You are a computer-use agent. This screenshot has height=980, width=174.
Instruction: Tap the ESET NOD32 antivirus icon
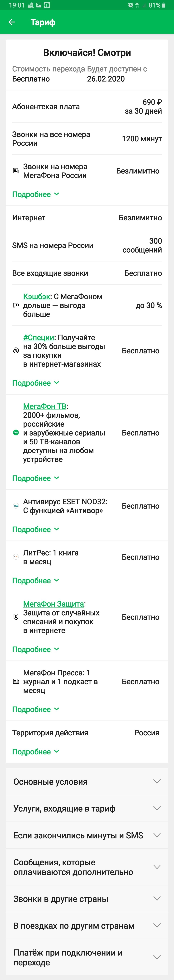[16, 506]
